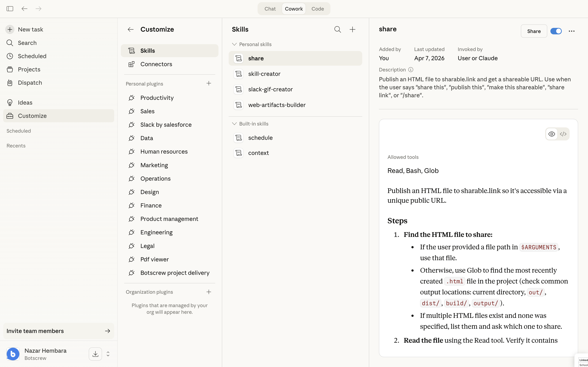
Task: Select the slack-gif-creator skill
Action: click(x=270, y=89)
